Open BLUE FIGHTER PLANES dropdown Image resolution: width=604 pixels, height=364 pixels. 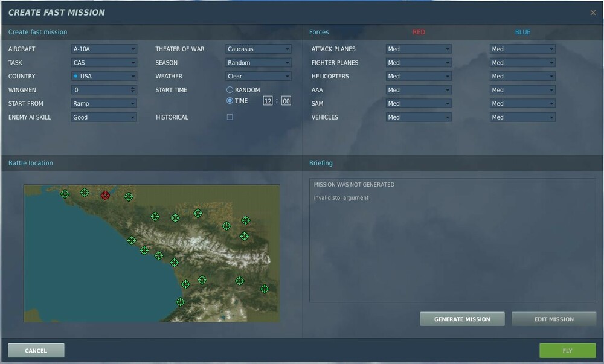(522, 62)
